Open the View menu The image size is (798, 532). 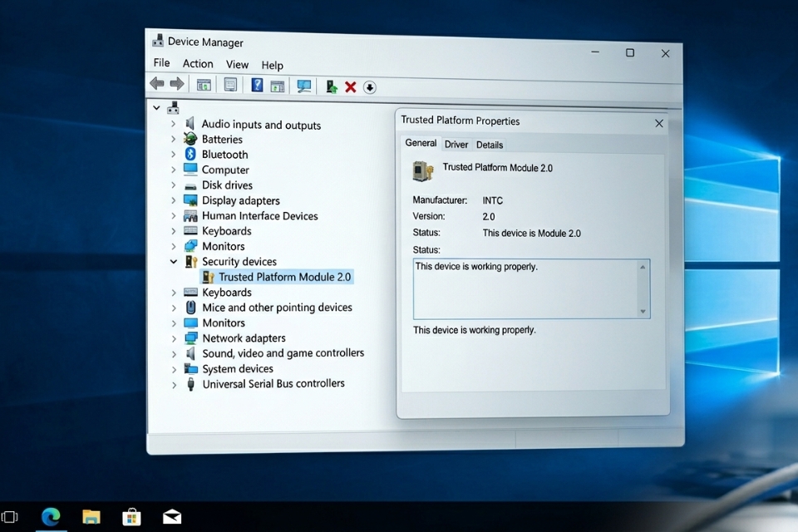[237, 64]
